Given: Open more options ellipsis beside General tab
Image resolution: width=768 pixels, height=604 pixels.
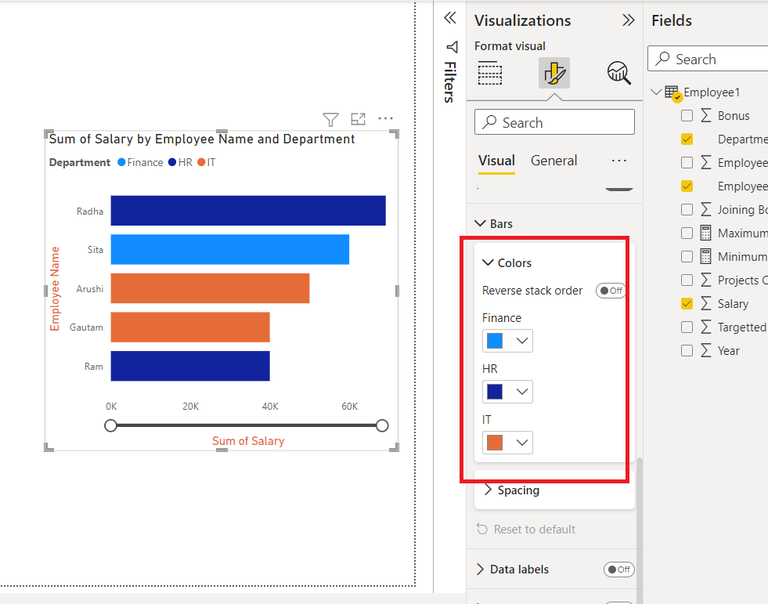Looking at the screenshot, I should click(x=619, y=161).
